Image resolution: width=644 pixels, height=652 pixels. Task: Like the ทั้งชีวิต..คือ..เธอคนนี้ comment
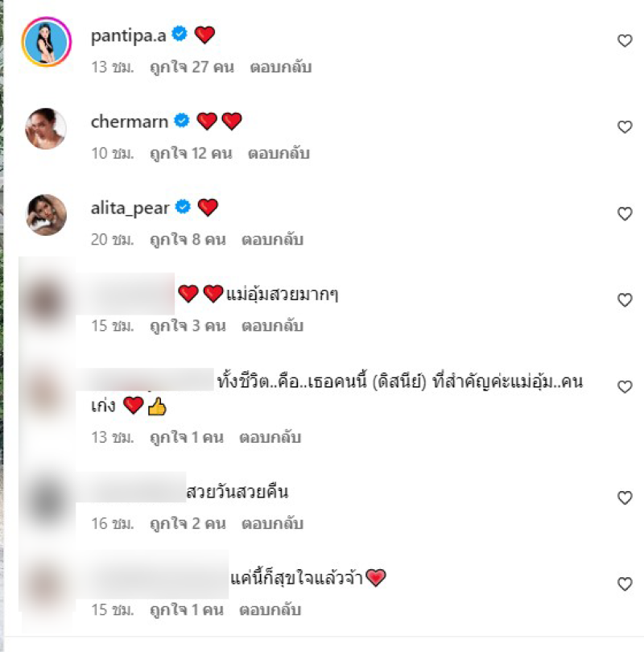click(625, 386)
